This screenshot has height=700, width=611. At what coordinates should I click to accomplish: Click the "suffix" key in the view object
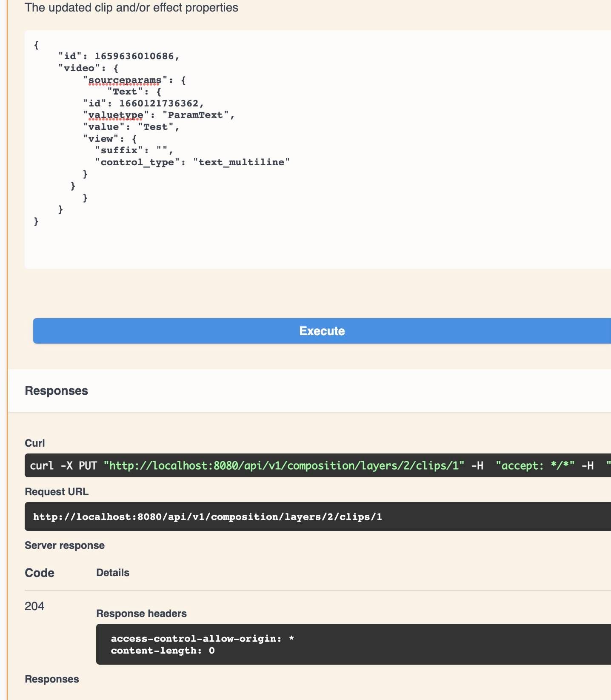[x=119, y=150]
